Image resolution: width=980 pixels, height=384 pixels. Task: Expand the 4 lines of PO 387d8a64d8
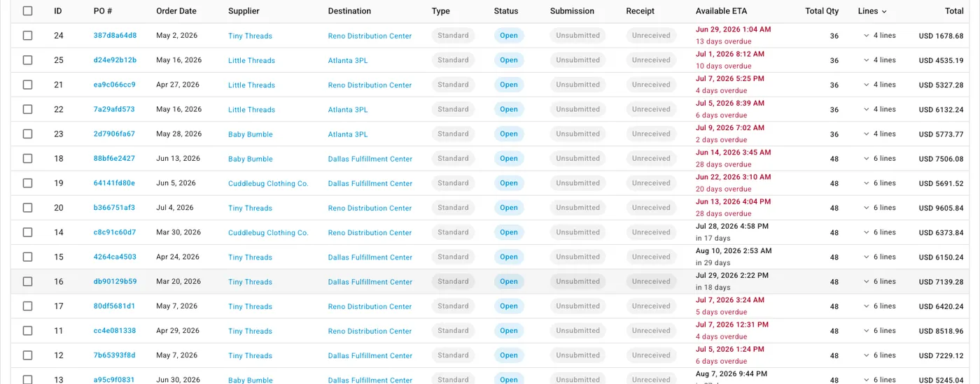[879, 36]
